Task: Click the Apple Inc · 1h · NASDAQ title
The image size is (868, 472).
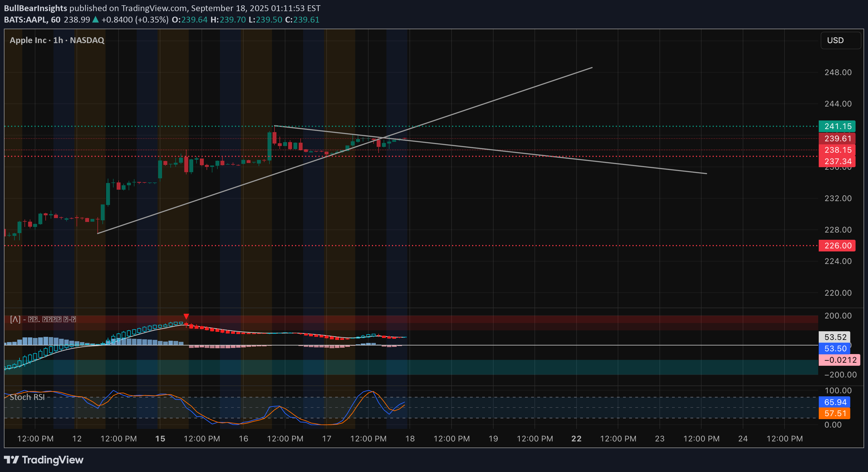Action: click(x=57, y=40)
